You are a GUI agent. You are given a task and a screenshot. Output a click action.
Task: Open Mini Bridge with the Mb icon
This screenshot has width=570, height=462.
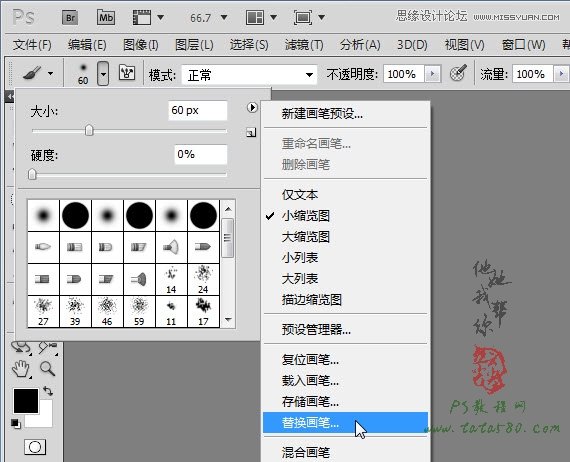pos(106,17)
